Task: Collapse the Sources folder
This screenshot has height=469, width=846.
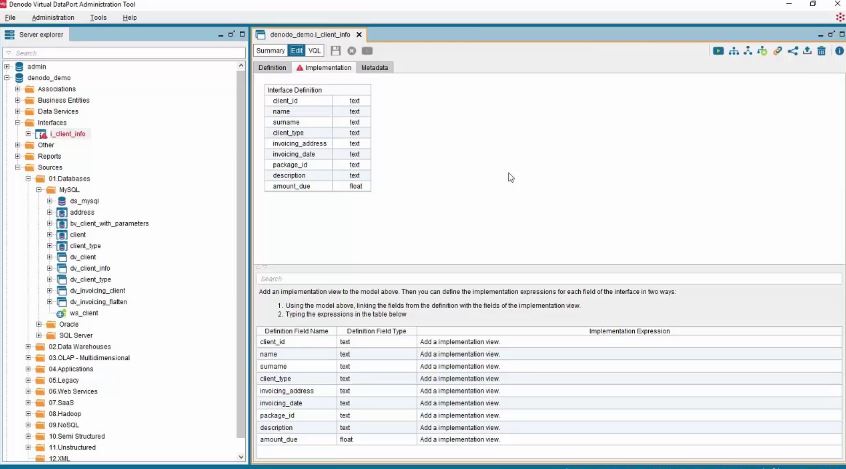Action: (17, 167)
